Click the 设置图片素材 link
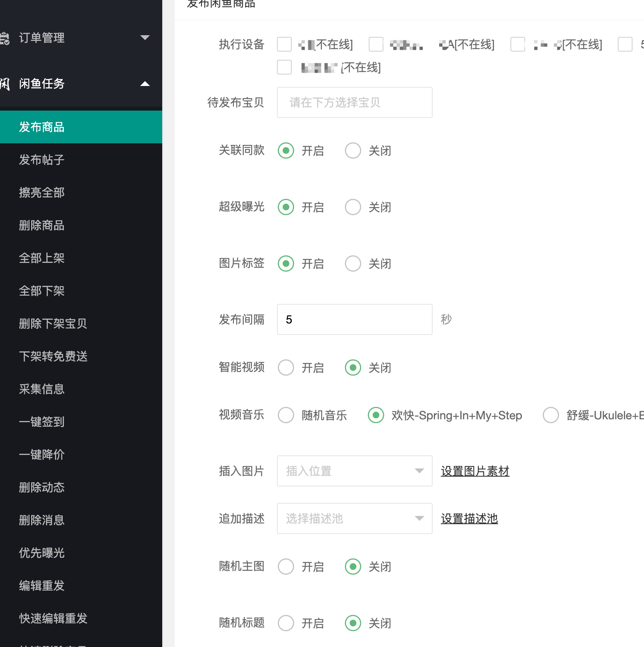The width and height of the screenshot is (644, 647). point(475,471)
